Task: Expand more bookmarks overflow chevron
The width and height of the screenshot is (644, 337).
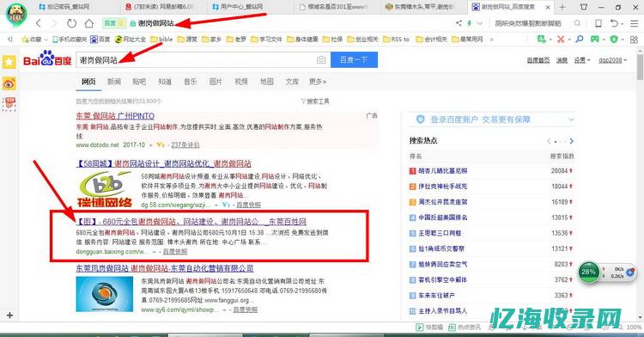Action: 492,40
